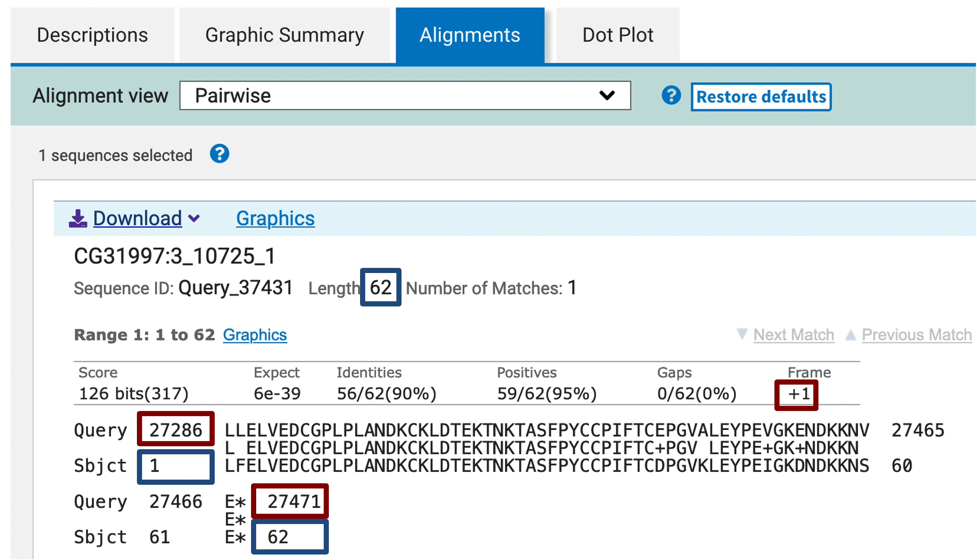The image size is (977, 560).
Task: Click the Download link
Action: point(137,218)
